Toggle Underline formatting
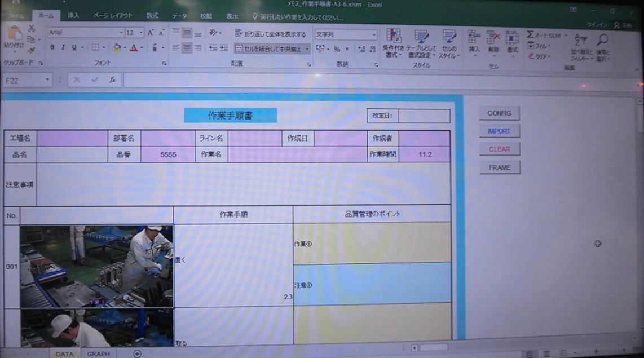This screenshot has height=358, width=644. pyautogui.click(x=74, y=47)
